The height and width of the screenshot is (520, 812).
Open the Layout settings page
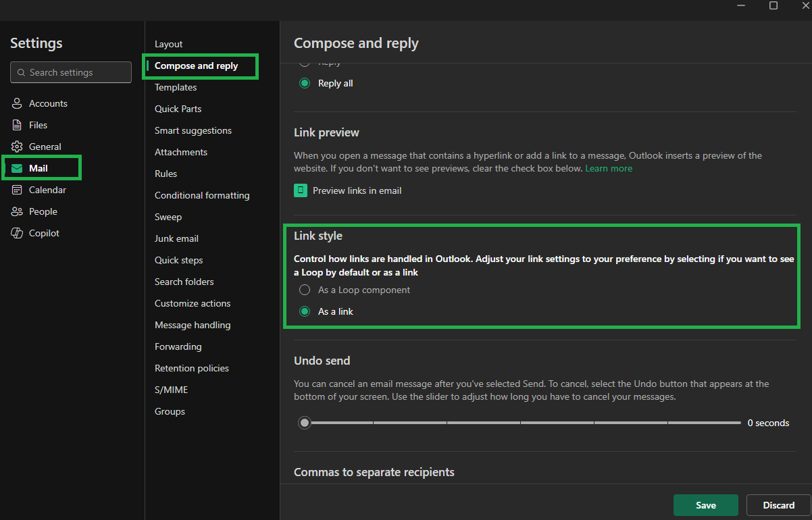coord(169,44)
